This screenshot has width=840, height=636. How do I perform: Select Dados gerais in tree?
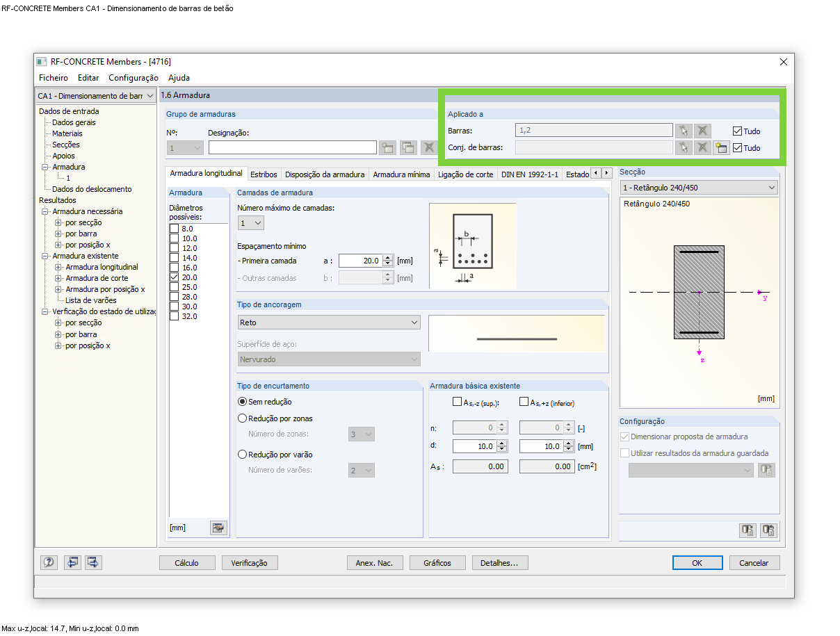point(74,122)
